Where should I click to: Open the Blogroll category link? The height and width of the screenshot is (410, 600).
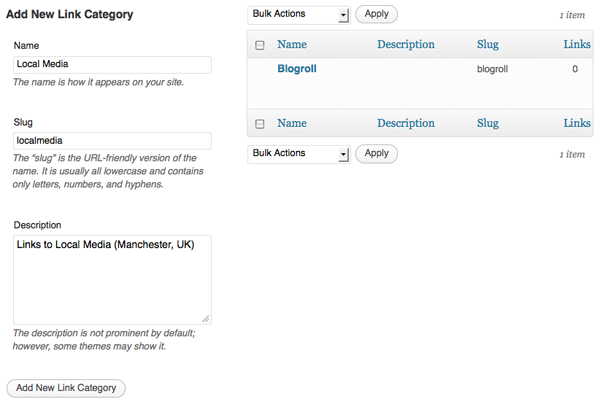297,70
